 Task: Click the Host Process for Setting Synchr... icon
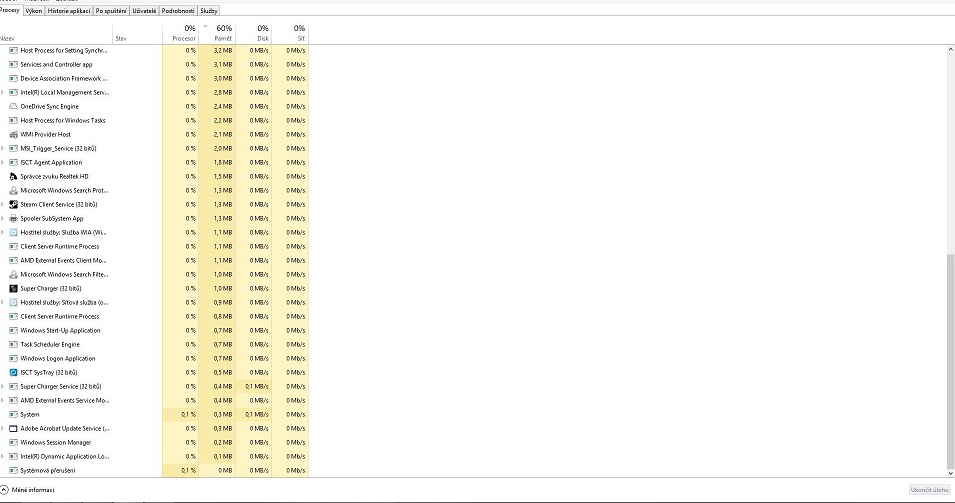(13, 51)
